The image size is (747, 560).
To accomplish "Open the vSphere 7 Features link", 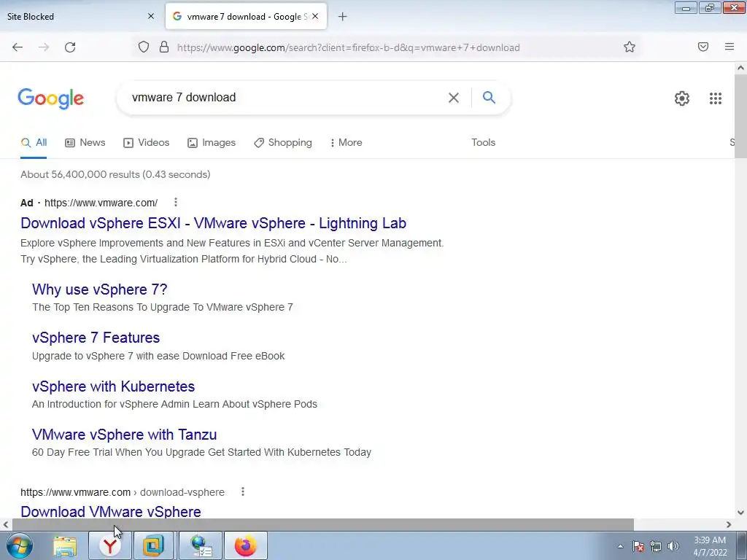I will click(96, 337).
